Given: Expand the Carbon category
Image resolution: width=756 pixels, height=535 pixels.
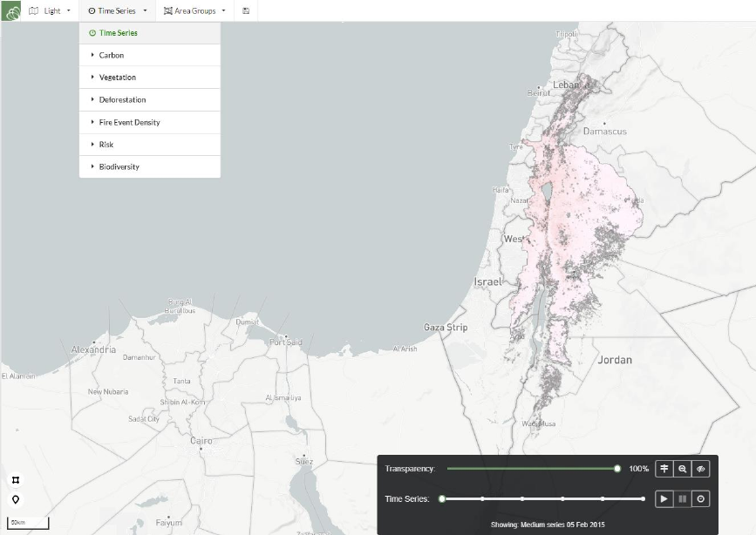Looking at the screenshot, I should click(x=149, y=55).
